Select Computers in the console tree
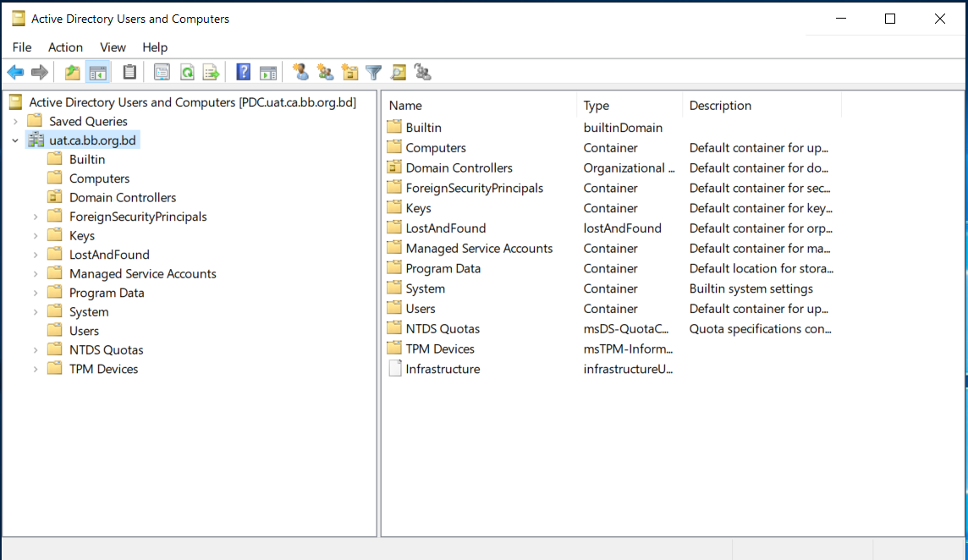 click(99, 178)
